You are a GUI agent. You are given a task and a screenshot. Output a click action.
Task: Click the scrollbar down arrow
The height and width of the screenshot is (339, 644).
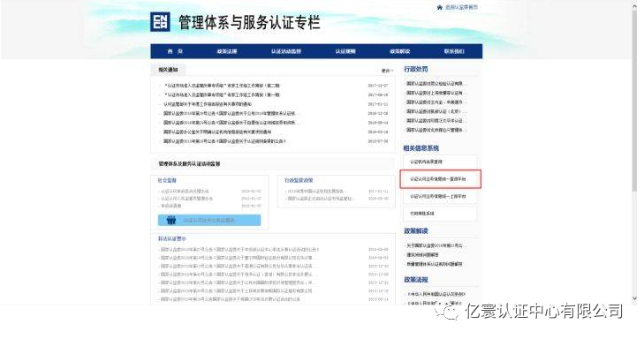coord(634,298)
